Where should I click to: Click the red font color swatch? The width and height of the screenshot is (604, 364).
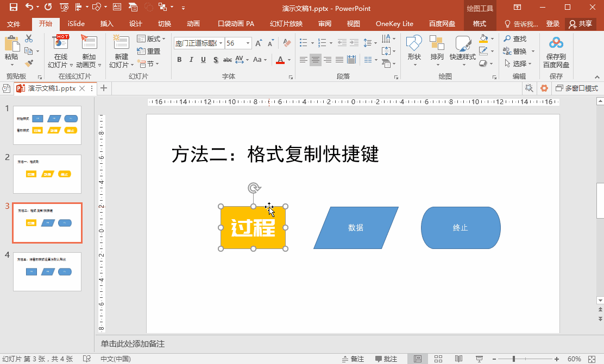pyautogui.click(x=280, y=60)
